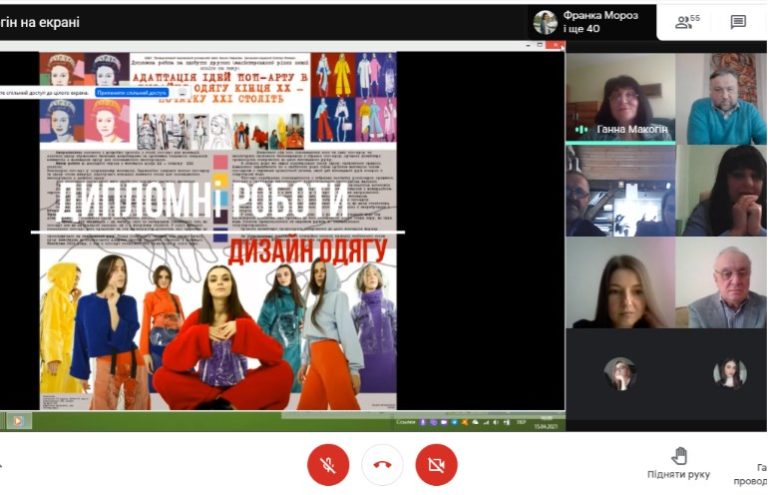Toggle the disabled camera button
This screenshot has width=768, height=495.
[436, 464]
